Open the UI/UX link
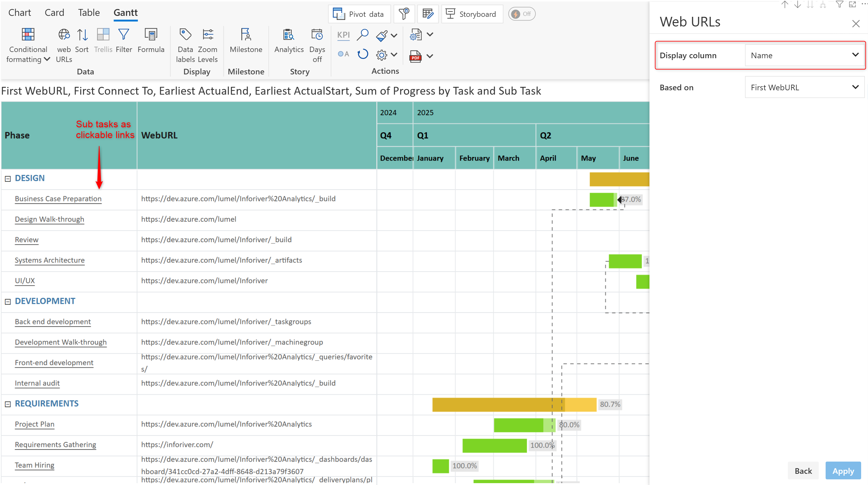The height and width of the screenshot is (485, 868). point(25,280)
